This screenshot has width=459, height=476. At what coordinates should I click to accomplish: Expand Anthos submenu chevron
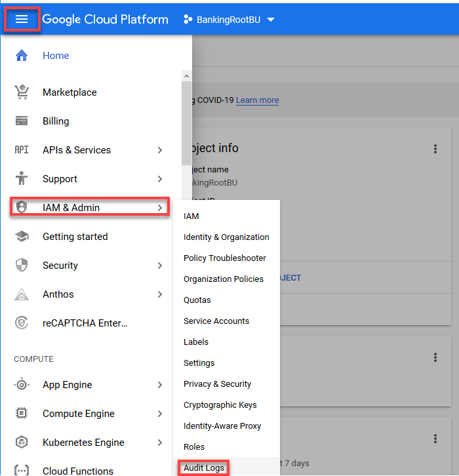pos(160,294)
